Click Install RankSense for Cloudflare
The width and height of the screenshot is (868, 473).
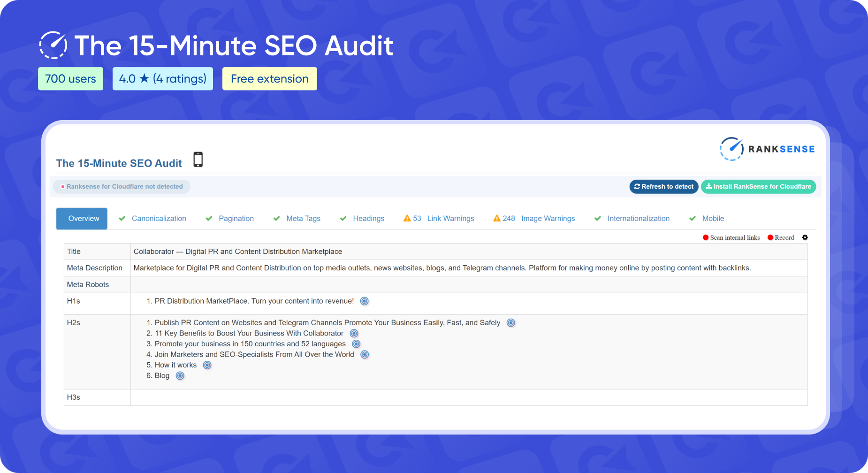(x=758, y=186)
